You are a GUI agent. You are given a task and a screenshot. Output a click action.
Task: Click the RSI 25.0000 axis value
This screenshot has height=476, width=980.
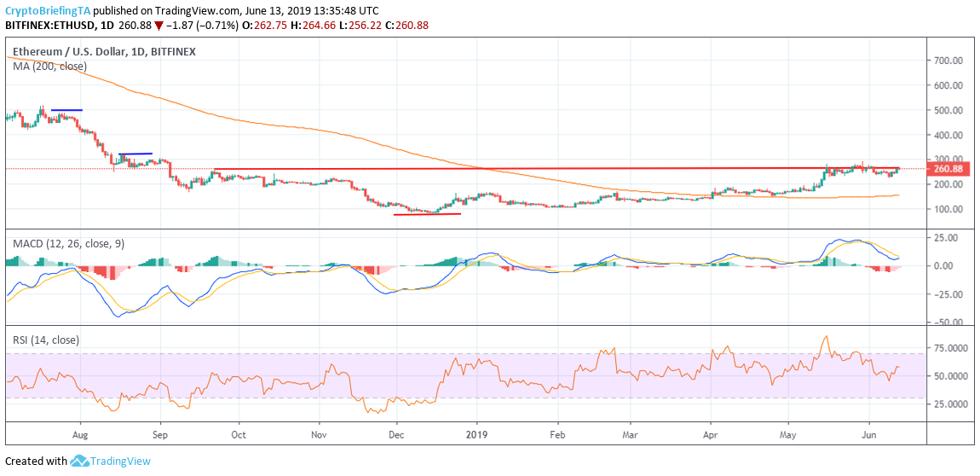point(950,404)
